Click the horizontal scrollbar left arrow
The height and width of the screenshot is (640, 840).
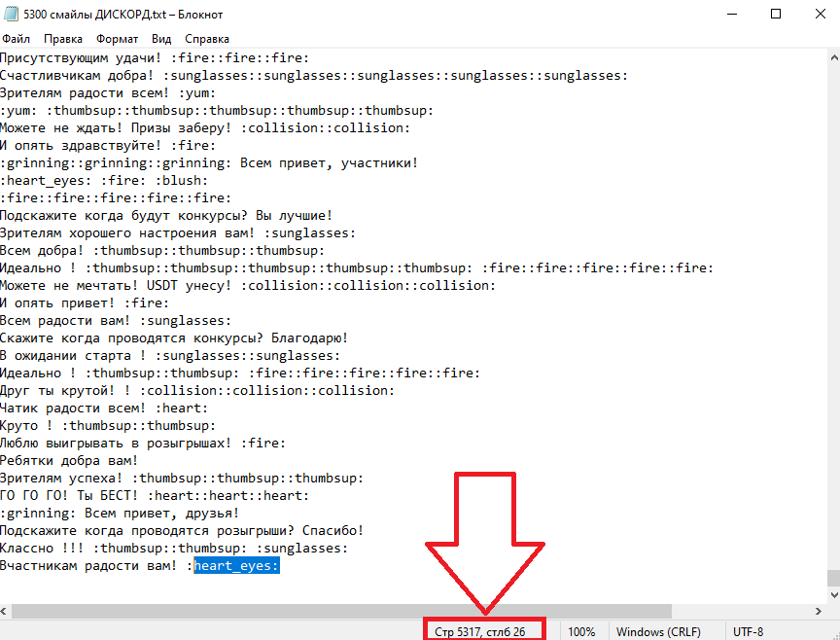pyautogui.click(x=5, y=611)
